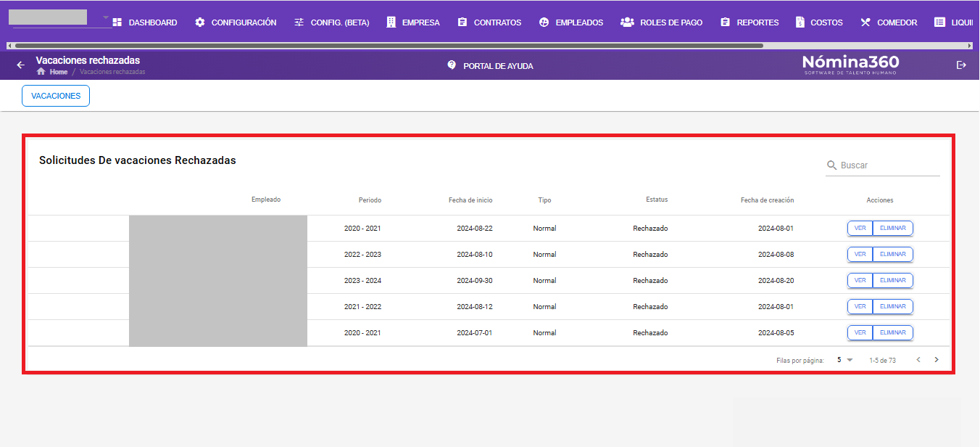Click the 1-5 de 73 pagination text
The height and width of the screenshot is (447, 980).
pyautogui.click(x=882, y=361)
